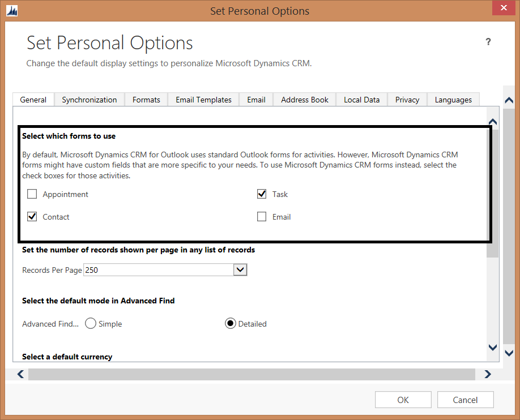Click the Cancel button
Screen dimensions: 520x420
point(465,399)
